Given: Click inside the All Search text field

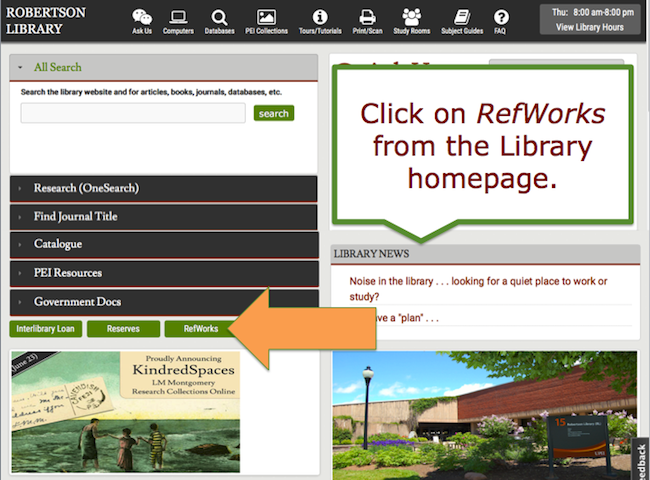Looking at the screenshot, I should [x=132, y=113].
